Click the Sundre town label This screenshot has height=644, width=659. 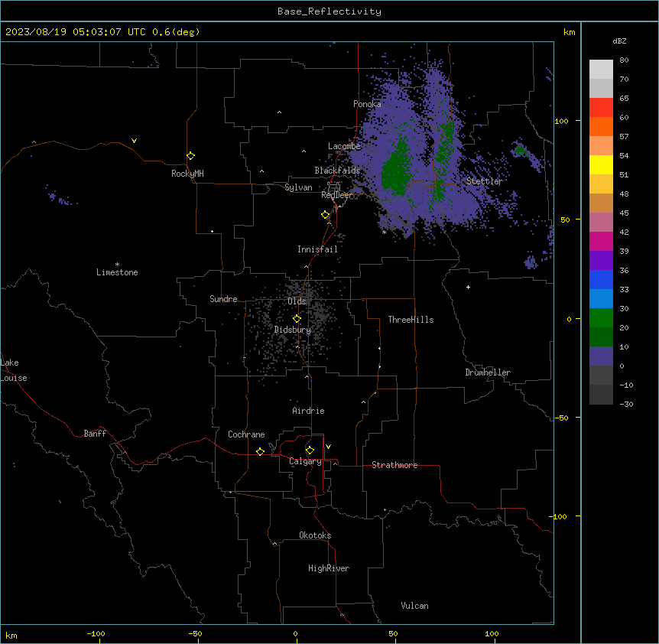pyautogui.click(x=223, y=299)
